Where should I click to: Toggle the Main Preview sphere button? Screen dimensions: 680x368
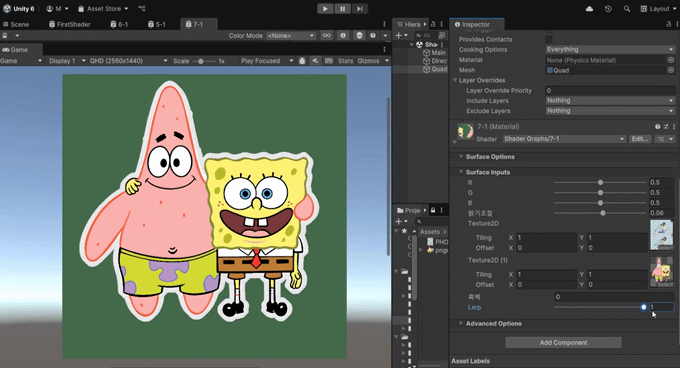pyautogui.click(x=359, y=36)
